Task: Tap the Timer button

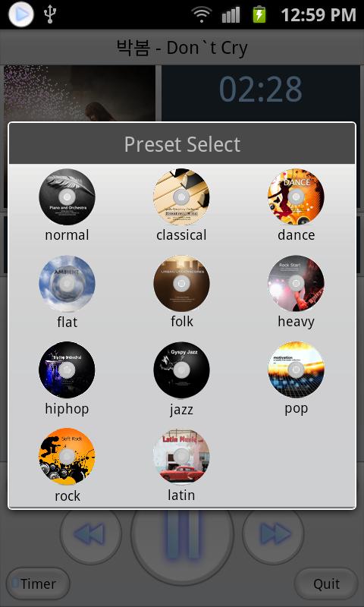Action: coord(38,583)
